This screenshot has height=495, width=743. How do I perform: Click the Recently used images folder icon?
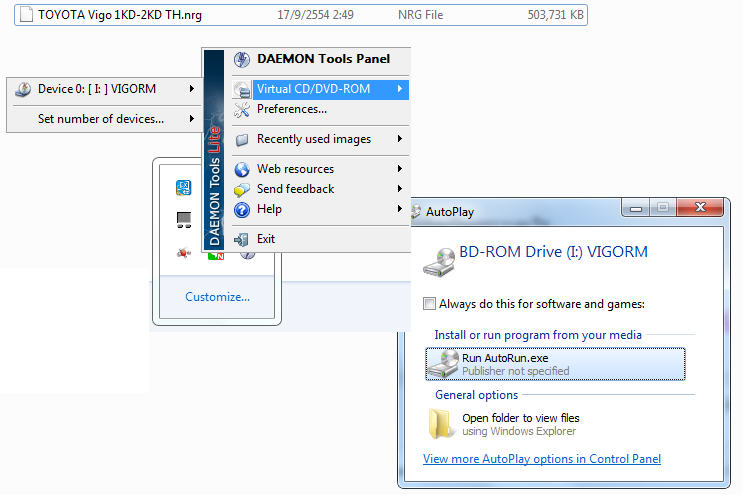coord(242,139)
